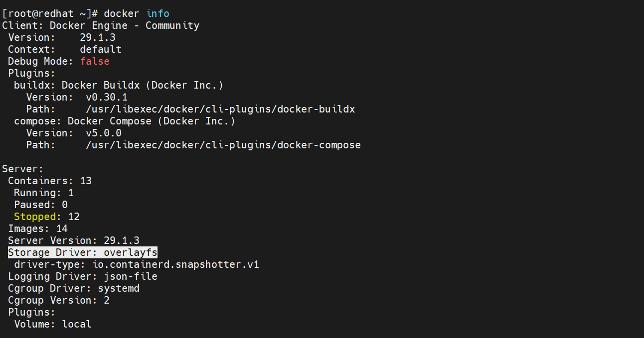Screen dimensions: 644x338
Task: Click the highlighted 'Storage Driver: overlayfs' line
Action: pyautogui.click(x=82, y=252)
